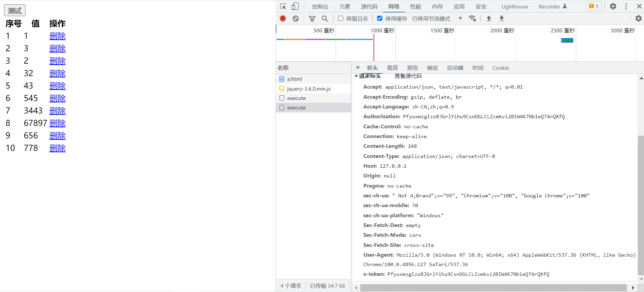This screenshot has width=644, height=292.
Task: Select the first execute request
Action: point(314,98)
